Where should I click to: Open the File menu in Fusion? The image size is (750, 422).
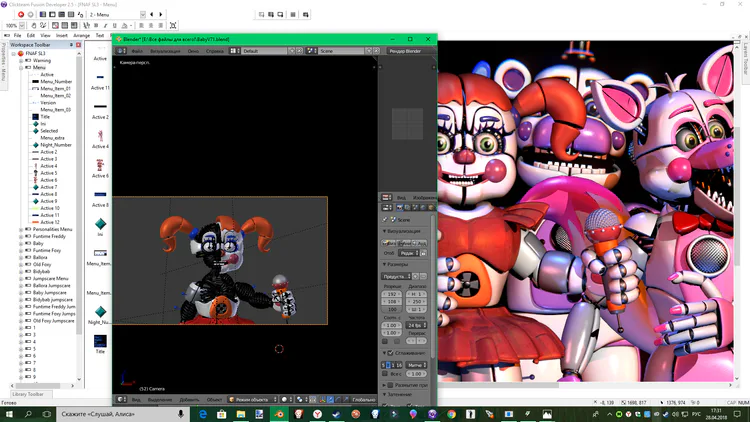(17, 35)
